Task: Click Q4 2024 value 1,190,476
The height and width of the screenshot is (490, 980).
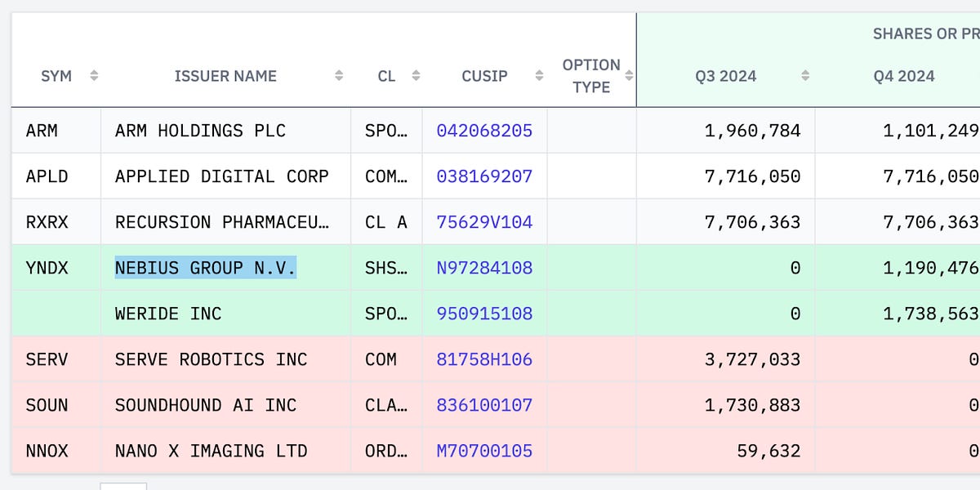Action: coord(931,268)
